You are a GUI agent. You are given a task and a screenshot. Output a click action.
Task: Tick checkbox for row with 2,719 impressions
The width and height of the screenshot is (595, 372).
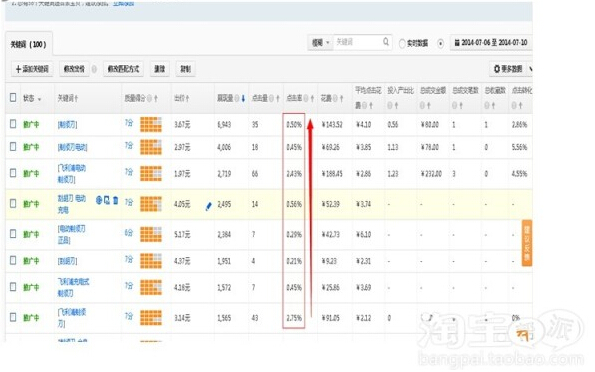(x=13, y=173)
